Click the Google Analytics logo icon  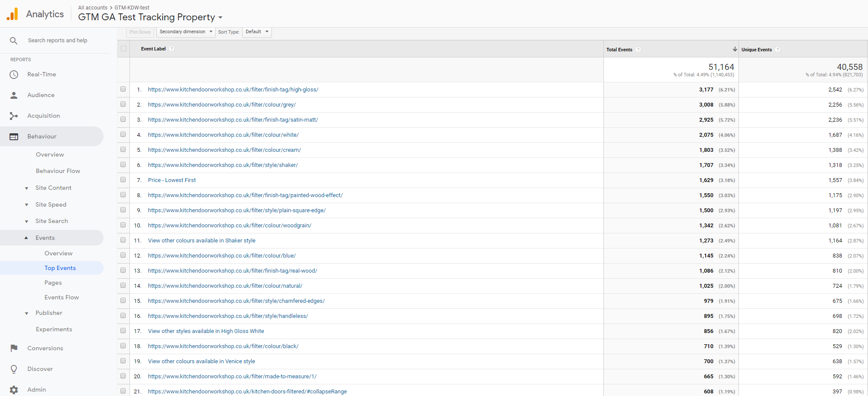pyautogui.click(x=13, y=14)
